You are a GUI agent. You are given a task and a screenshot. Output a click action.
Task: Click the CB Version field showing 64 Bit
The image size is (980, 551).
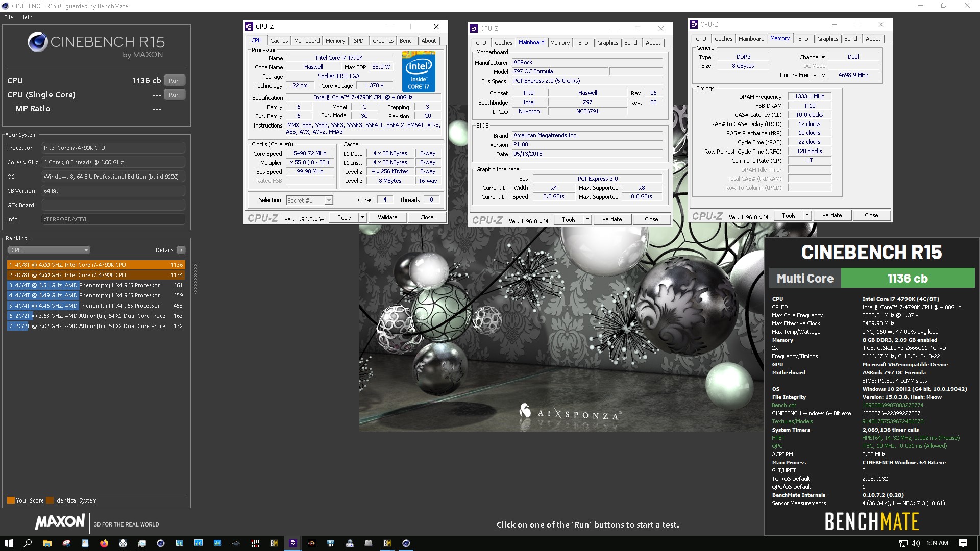[x=113, y=191]
